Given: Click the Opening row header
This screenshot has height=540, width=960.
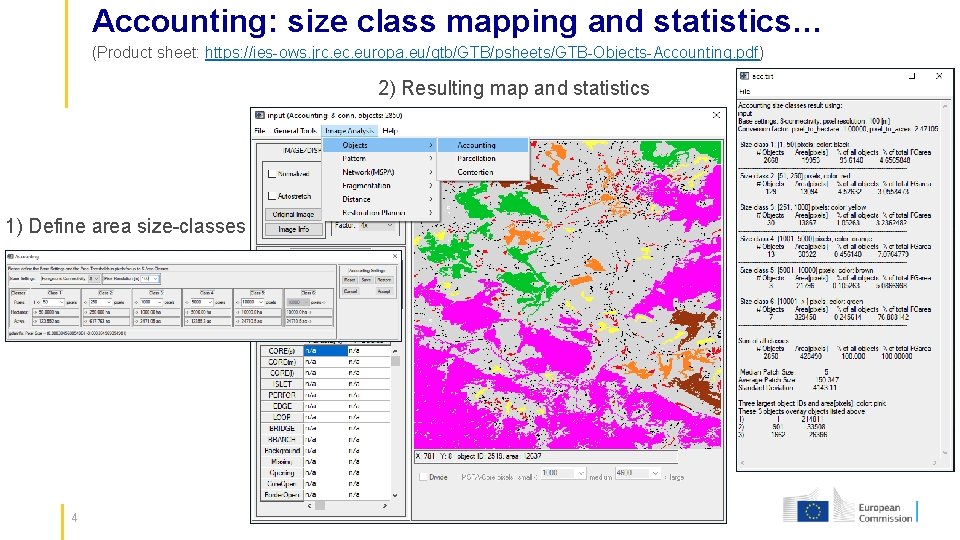Looking at the screenshot, I should [x=282, y=473].
